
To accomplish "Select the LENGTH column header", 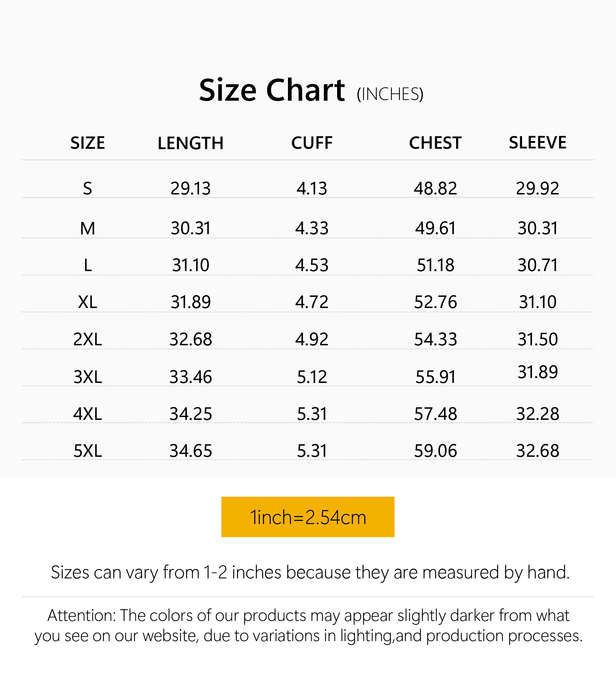I will point(190,143).
